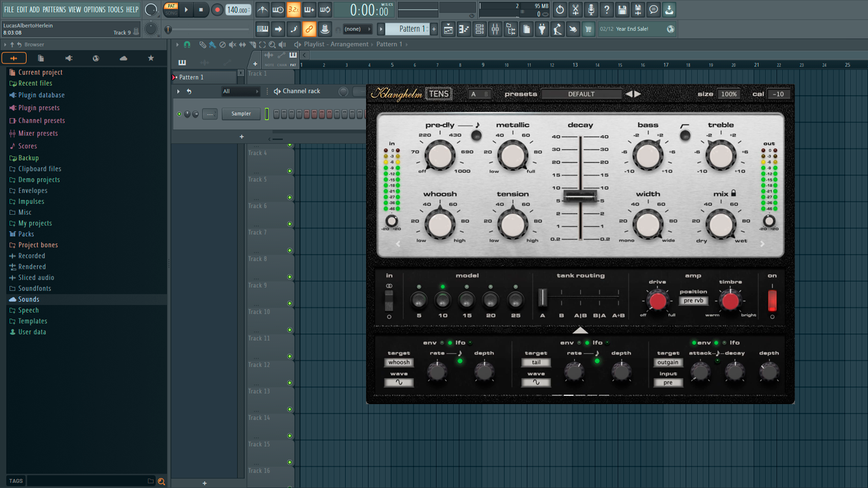Open the playlist view icon
Screen dimensions: 868x488
(x=449, y=29)
